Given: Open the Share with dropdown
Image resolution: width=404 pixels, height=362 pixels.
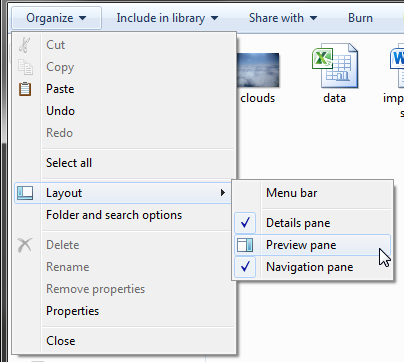Looking at the screenshot, I should (283, 18).
